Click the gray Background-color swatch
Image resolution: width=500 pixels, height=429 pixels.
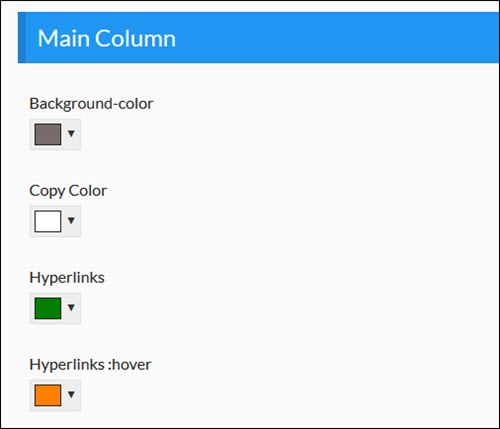(x=48, y=134)
